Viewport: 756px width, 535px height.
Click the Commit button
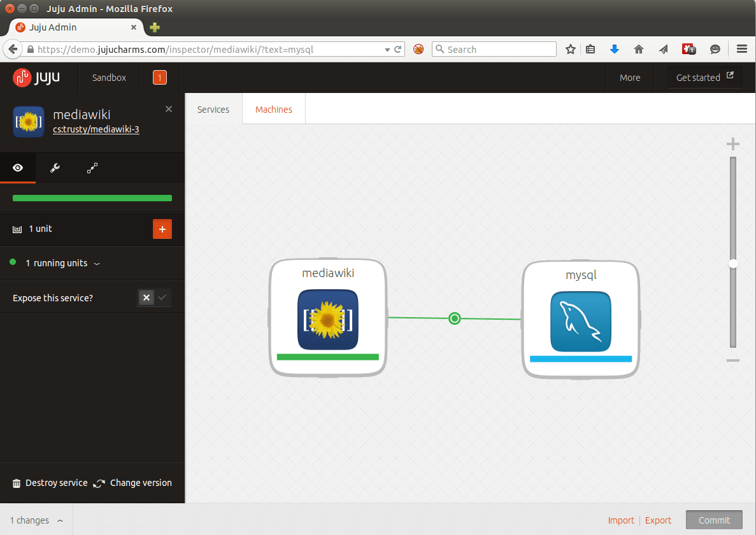point(714,520)
